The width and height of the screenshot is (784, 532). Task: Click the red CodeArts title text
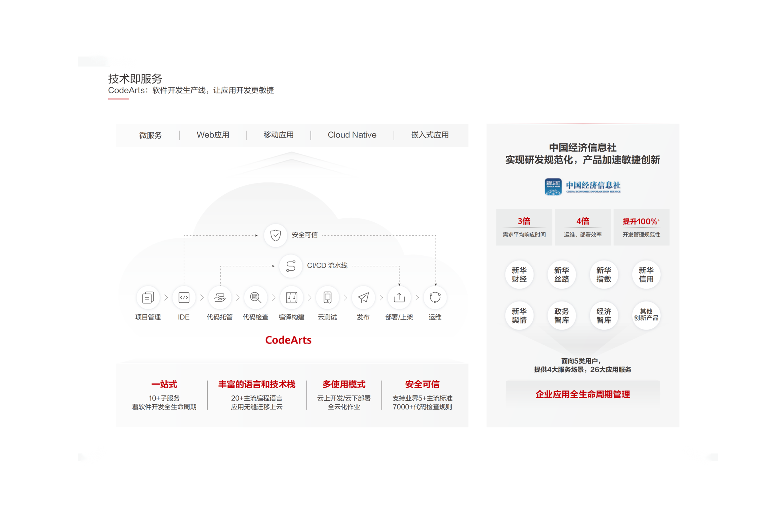[x=288, y=340]
